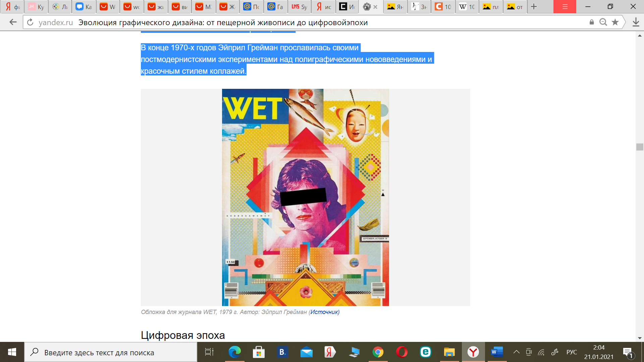Switch to the LMS tab
Image resolution: width=644 pixels, height=362 pixels.
(x=299, y=7)
